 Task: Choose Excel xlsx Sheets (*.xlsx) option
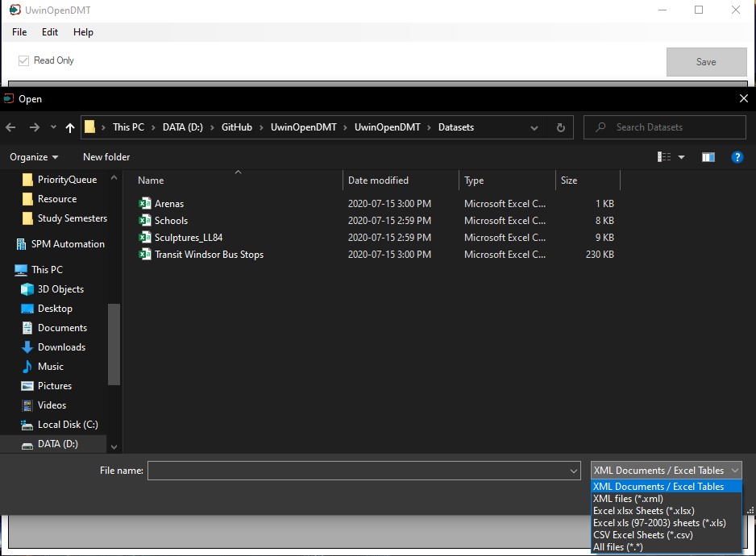(x=667, y=511)
